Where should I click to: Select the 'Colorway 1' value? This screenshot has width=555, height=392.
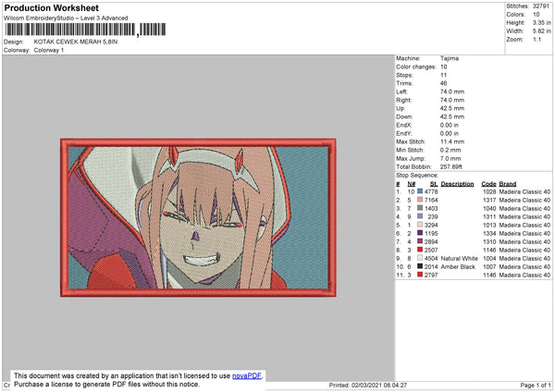pos(49,50)
